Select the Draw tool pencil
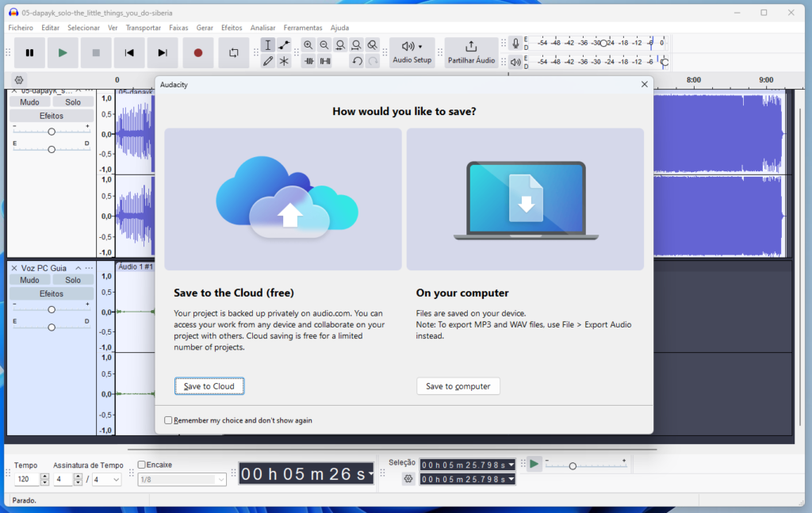This screenshot has height=513, width=812. pos(268,60)
